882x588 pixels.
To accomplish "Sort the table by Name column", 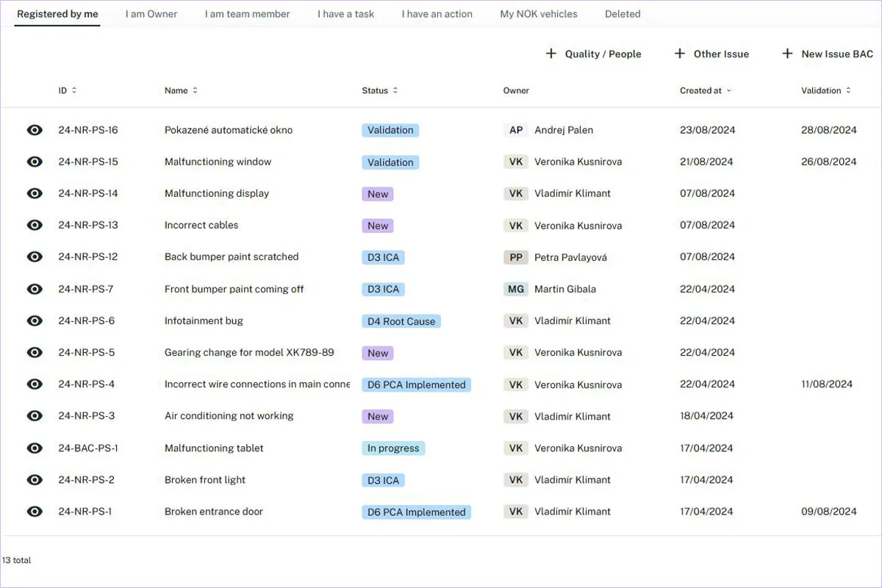I will click(181, 90).
